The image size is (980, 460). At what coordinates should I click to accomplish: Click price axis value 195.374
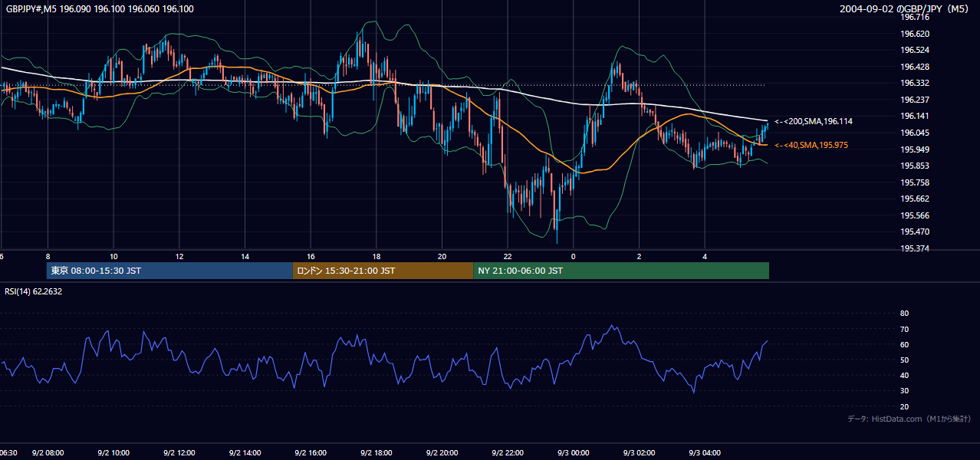click(x=914, y=248)
